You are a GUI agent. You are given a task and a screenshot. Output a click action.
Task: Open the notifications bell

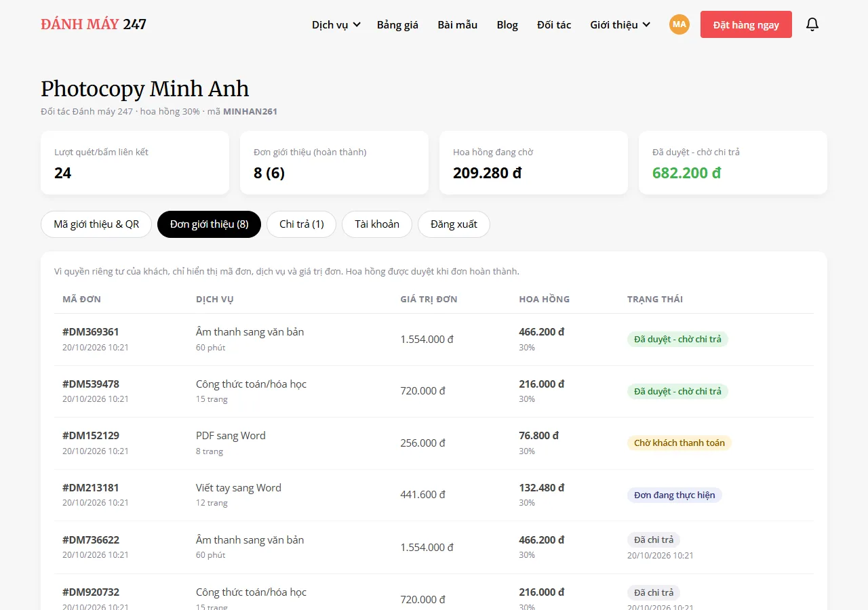tap(812, 24)
